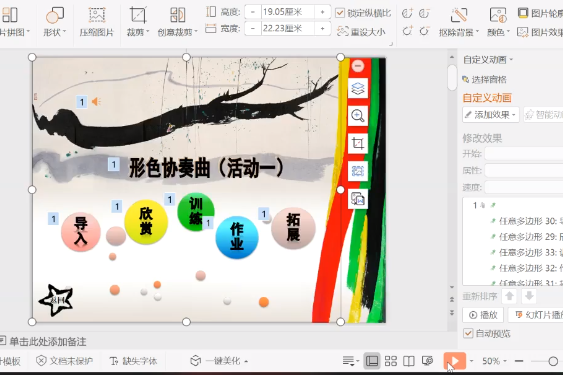Click the lower-right rotate icon in ribbon

[424, 31]
